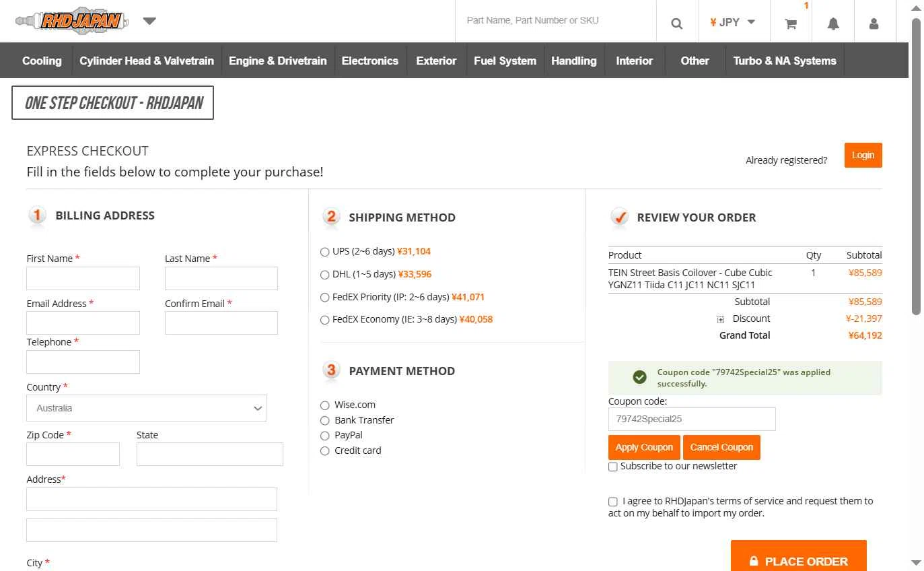This screenshot has height=571, width=924.
Task: Open Engine & Drivetrain menu
Action: coord(278,61)
